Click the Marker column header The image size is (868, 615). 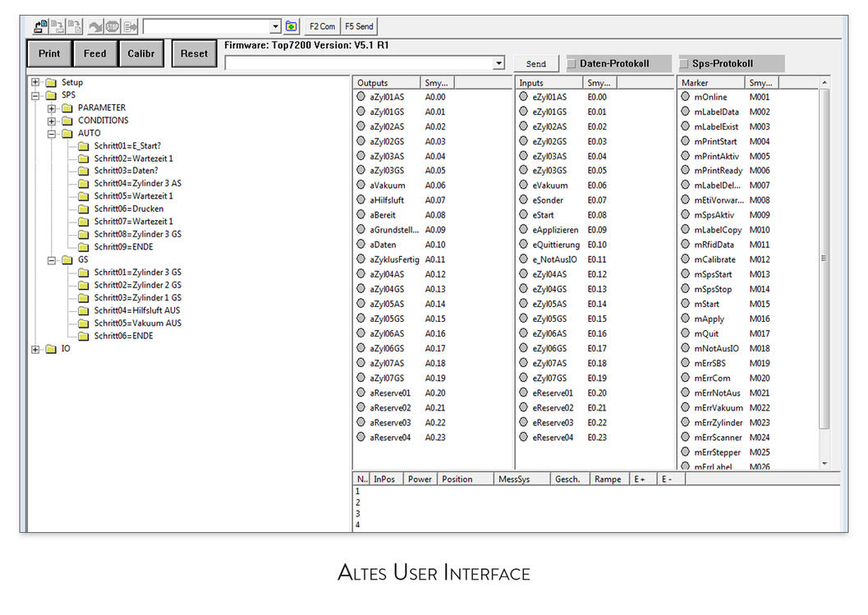711,83
